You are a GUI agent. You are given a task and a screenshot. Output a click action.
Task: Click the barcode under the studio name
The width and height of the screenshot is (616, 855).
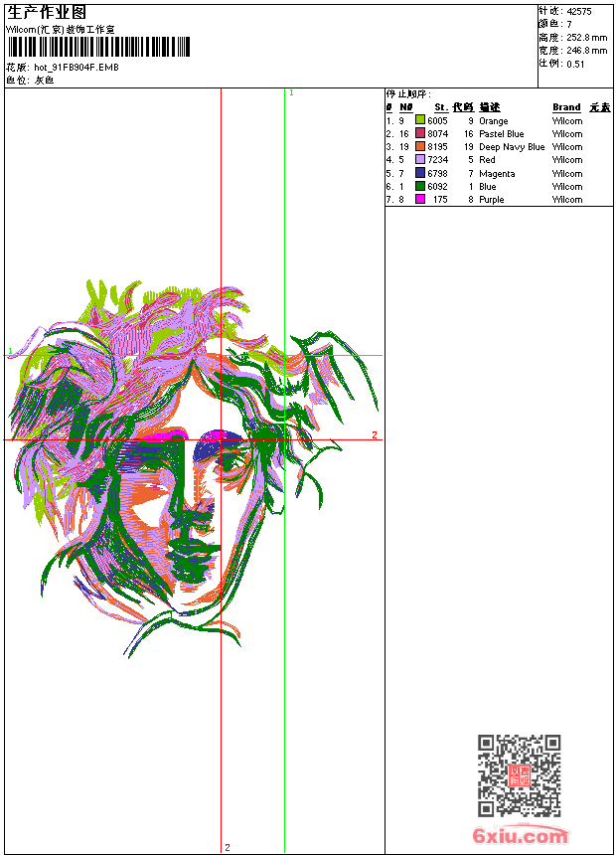(98, 47)
